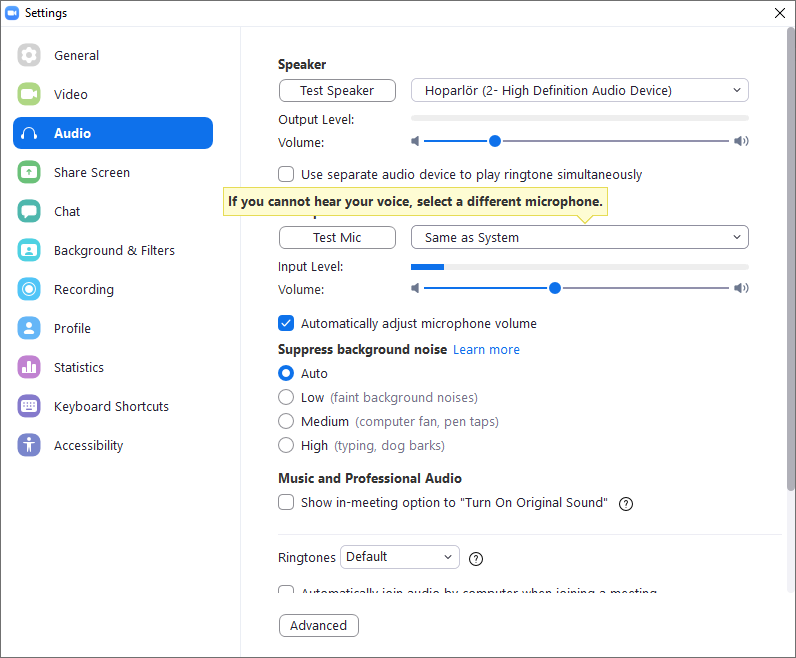Click the Test Speaker button
Screen dimensions: 796x658
337,91
